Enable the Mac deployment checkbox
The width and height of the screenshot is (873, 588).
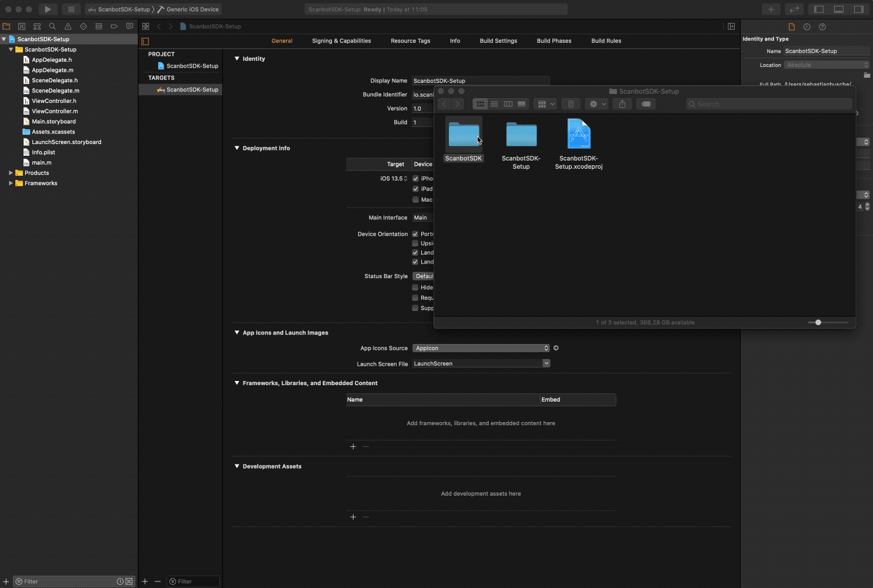click(x=415, y=199)
